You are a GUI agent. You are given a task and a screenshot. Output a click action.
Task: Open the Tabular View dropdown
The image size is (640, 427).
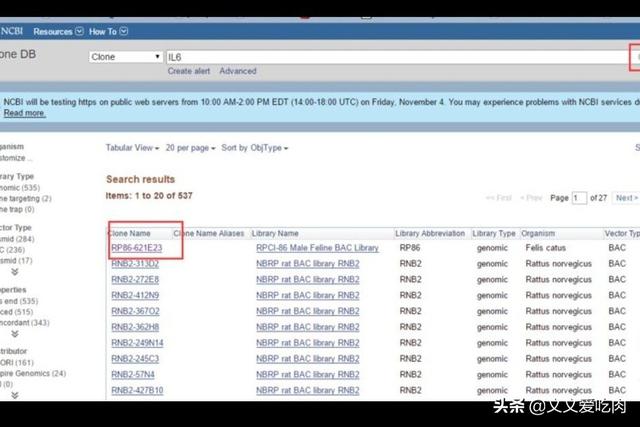point(132,148)
